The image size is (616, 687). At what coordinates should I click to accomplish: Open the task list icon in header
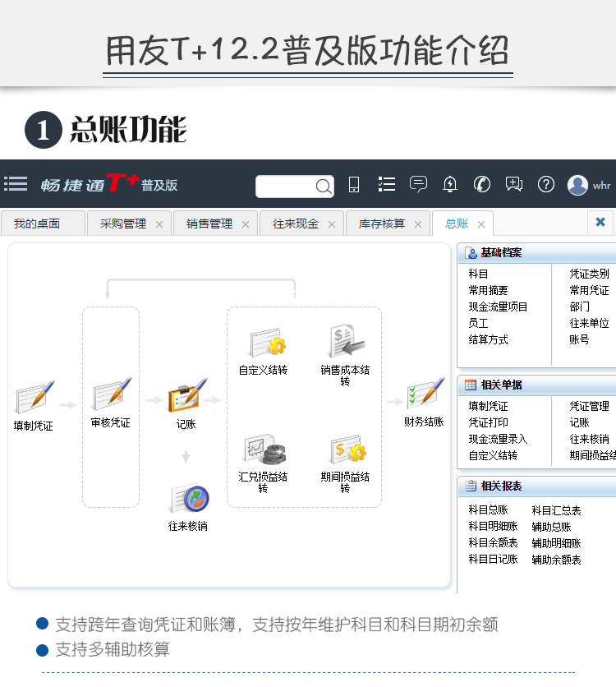(x=387, y=184)
